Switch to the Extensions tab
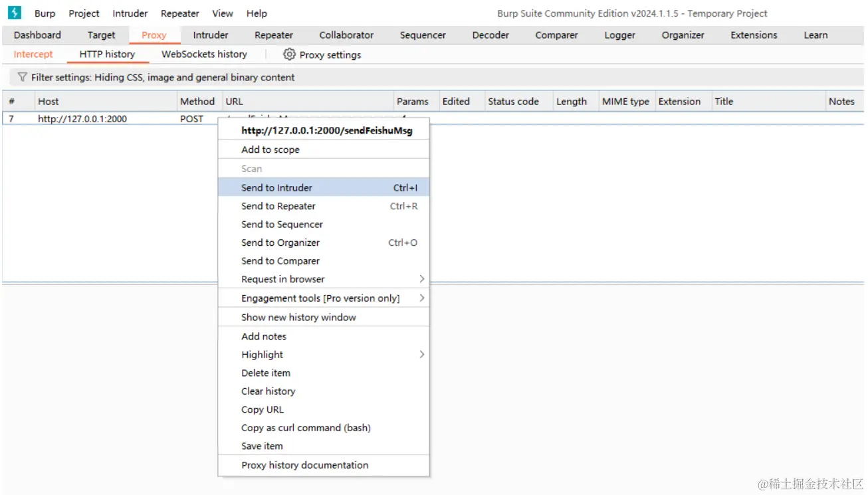Viewport: 868px width, 495px height. tap(754, 35)
